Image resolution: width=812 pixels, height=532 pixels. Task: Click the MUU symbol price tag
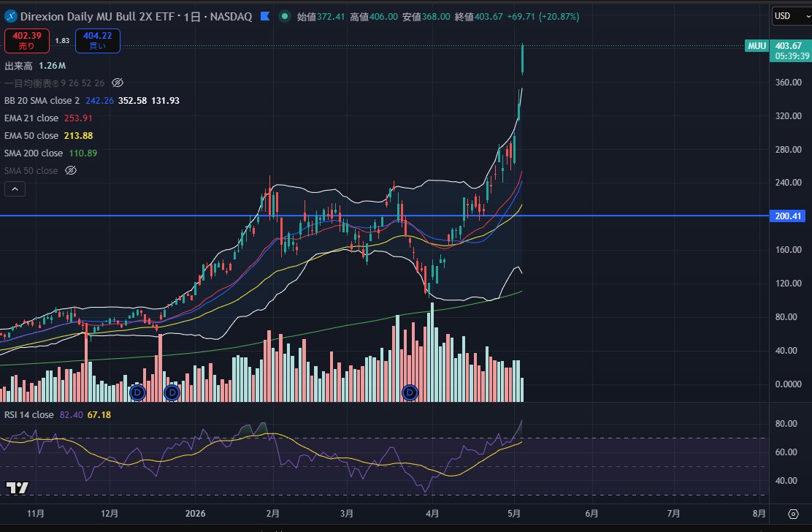(757, 46)
